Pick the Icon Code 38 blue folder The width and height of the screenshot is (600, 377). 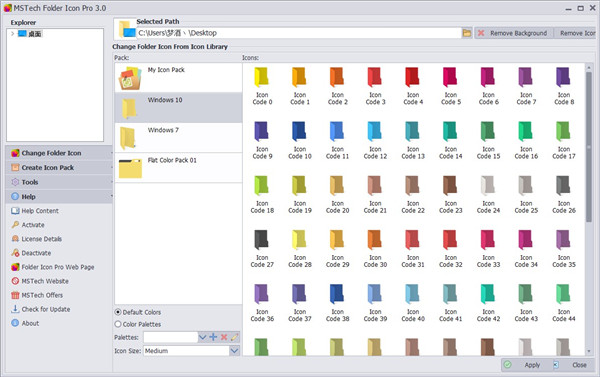coord(338,303)
